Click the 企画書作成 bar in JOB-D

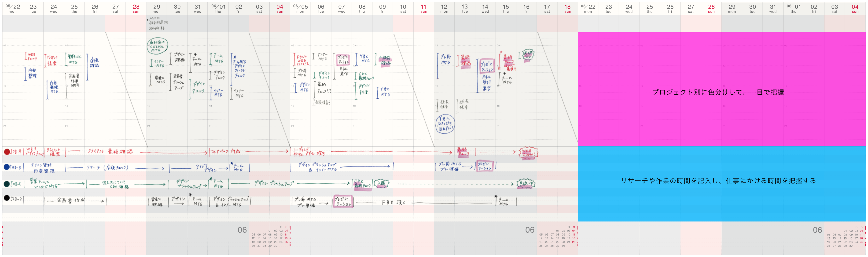71,200
